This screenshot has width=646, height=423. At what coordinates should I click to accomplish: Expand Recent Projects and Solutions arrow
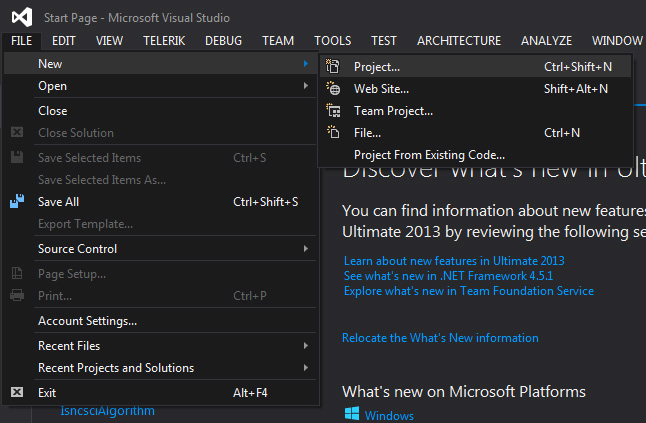pyautogui.click(x=306, y=367)
